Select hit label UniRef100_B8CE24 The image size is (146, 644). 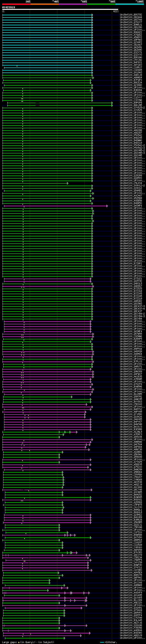131,82
